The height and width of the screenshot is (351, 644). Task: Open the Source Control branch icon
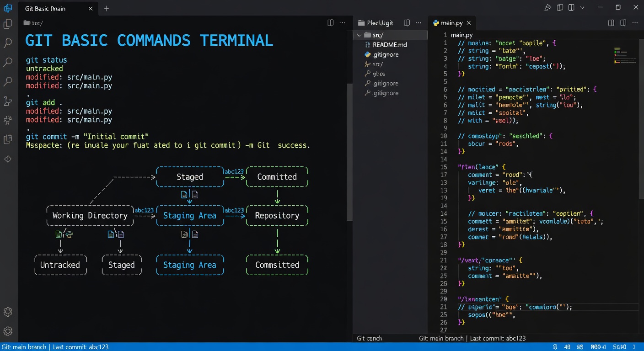point(8,101)
